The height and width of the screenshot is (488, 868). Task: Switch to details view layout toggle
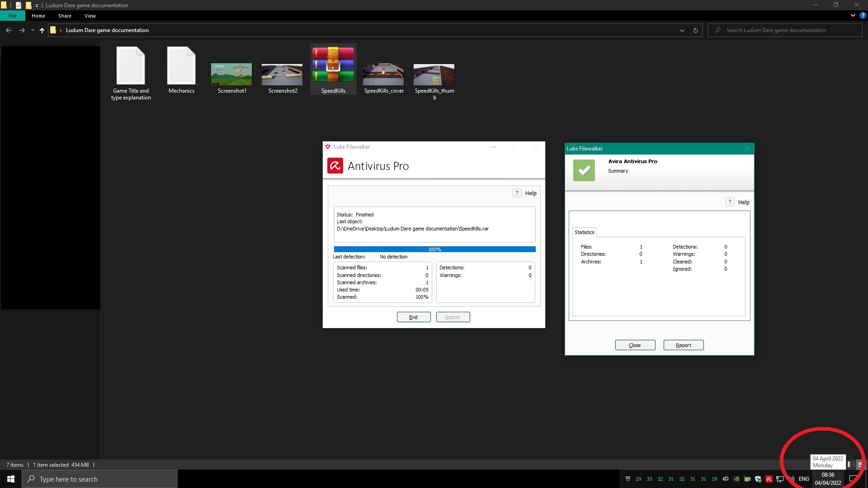tap(851, 465)
